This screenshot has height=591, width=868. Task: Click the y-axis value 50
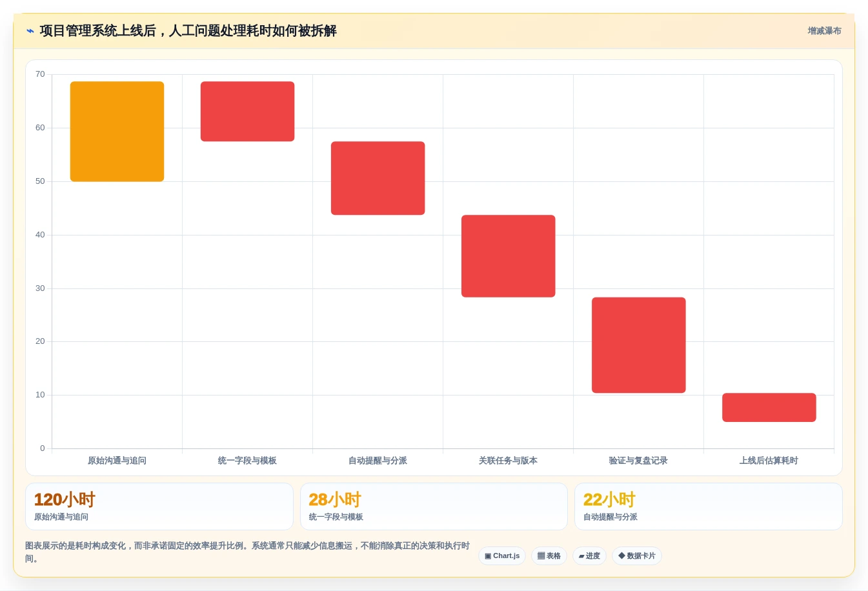40,181
